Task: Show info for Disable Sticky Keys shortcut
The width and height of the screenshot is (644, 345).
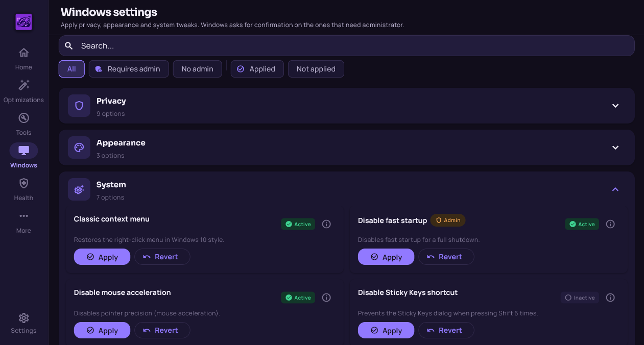Action: (610, 298)
